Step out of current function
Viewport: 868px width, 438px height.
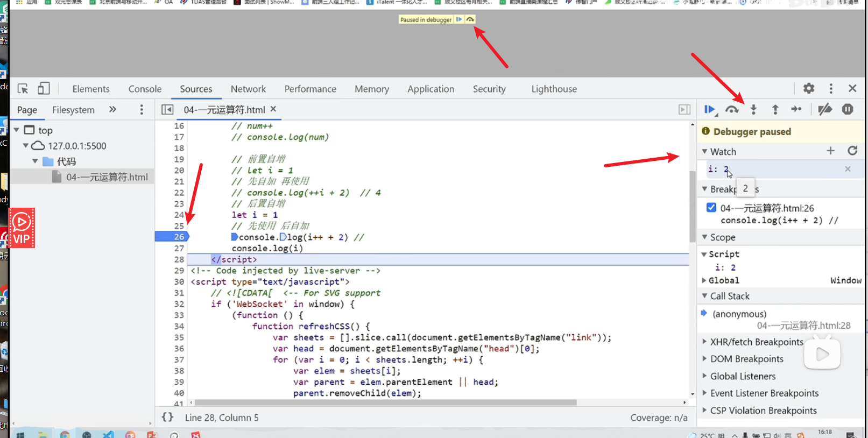point(775,110)
